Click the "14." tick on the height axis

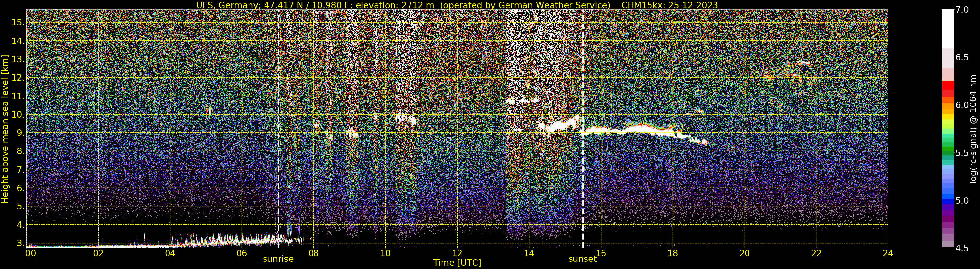(18, 41)
